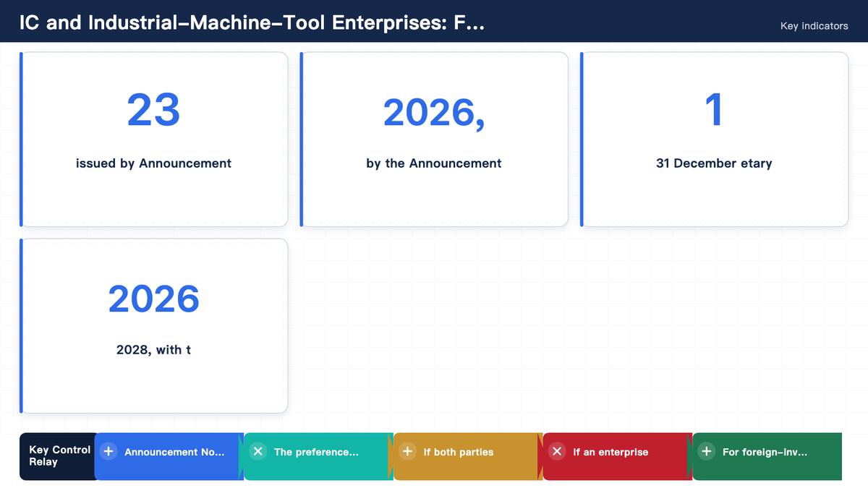
Task: Click the "issued by Announcement" caption
Action: (x=153, y=163)
